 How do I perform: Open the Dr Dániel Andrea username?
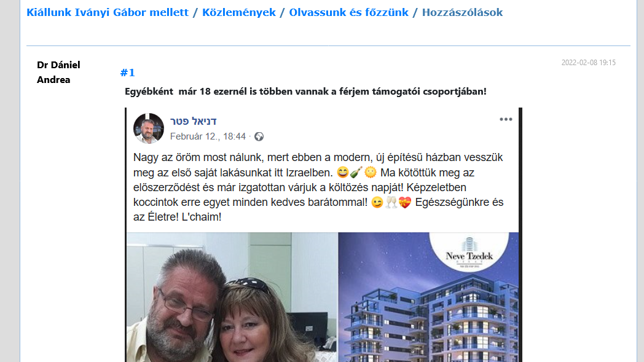[x=58, y=73]
